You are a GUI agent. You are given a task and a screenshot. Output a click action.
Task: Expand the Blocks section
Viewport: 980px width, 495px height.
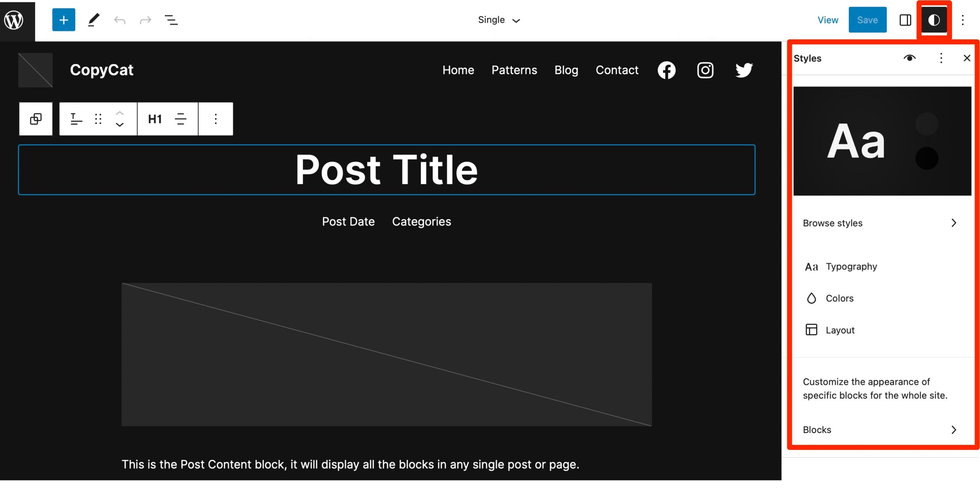(817, 429)
